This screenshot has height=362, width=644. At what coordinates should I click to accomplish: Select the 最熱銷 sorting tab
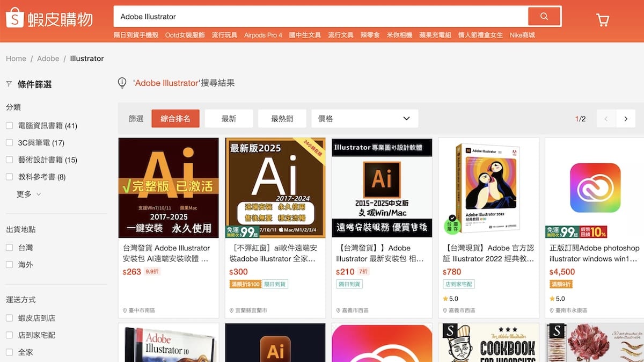[x=282, y=118]
